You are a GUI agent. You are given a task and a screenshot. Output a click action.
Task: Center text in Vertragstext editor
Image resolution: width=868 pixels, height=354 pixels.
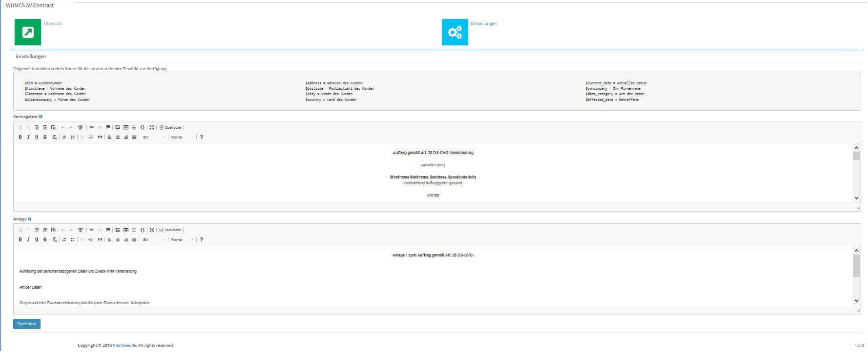(118, 138)
